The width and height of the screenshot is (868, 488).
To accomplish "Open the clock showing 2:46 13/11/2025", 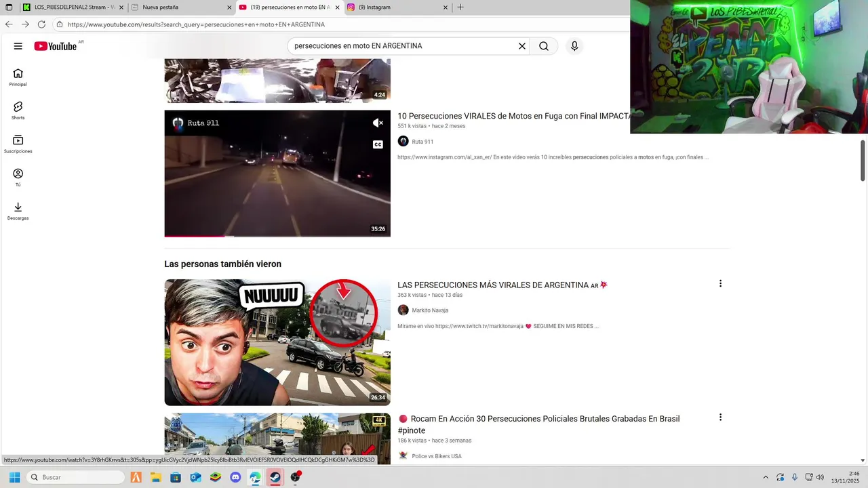I will [x=844, y=477].
